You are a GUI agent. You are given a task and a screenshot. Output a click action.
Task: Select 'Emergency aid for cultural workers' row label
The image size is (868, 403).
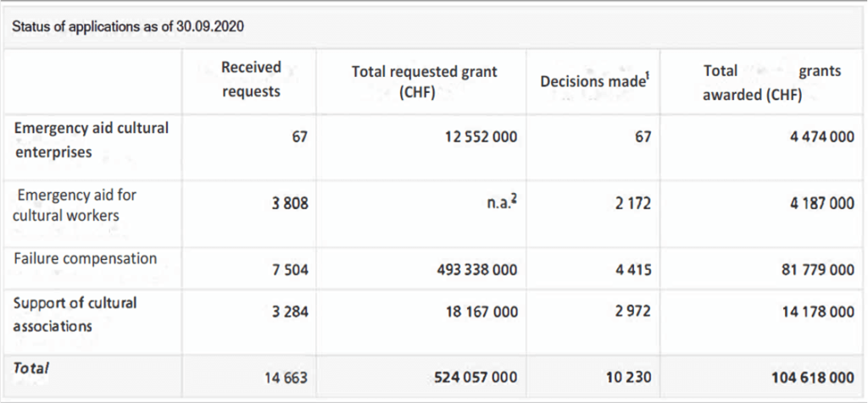point(76,205)
